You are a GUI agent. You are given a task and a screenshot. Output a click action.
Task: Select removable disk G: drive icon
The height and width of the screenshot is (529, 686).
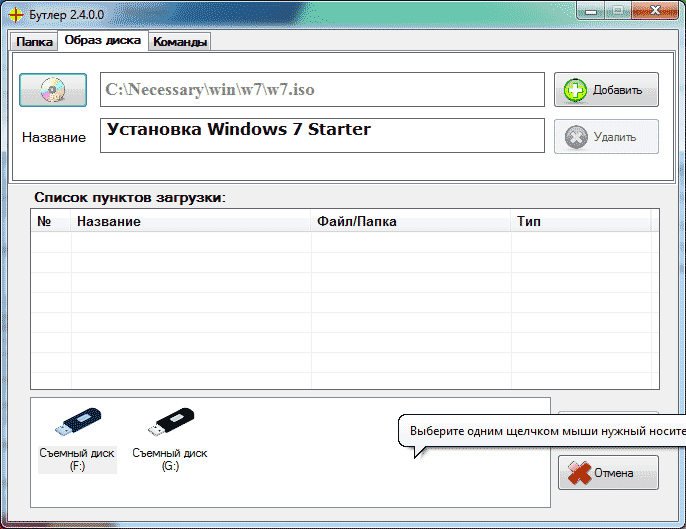pyautogui.click(x=171, y=422)
